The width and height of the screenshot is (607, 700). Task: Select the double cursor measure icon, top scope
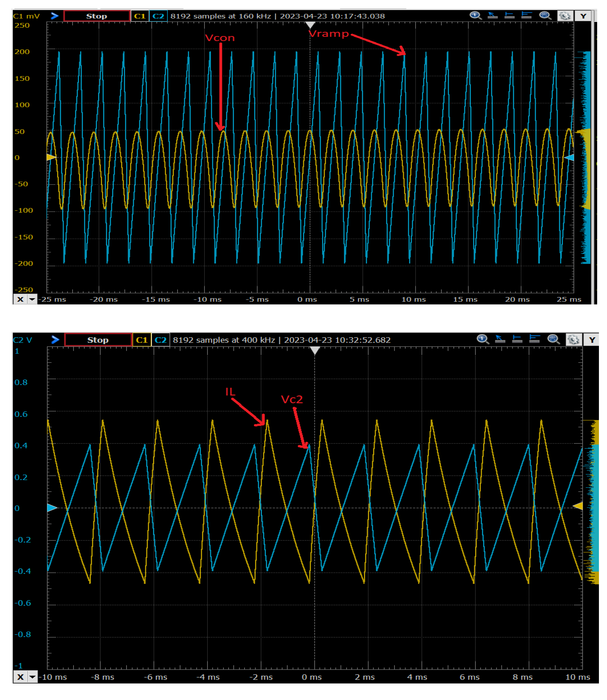coord(526,16)
